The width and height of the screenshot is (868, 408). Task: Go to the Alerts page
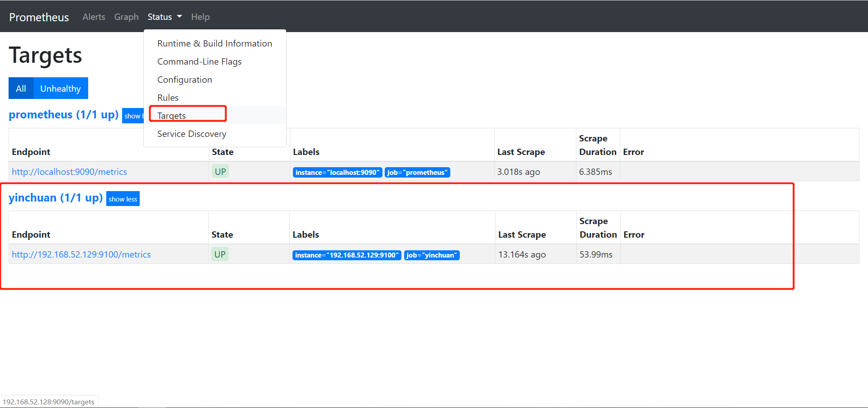94,17
